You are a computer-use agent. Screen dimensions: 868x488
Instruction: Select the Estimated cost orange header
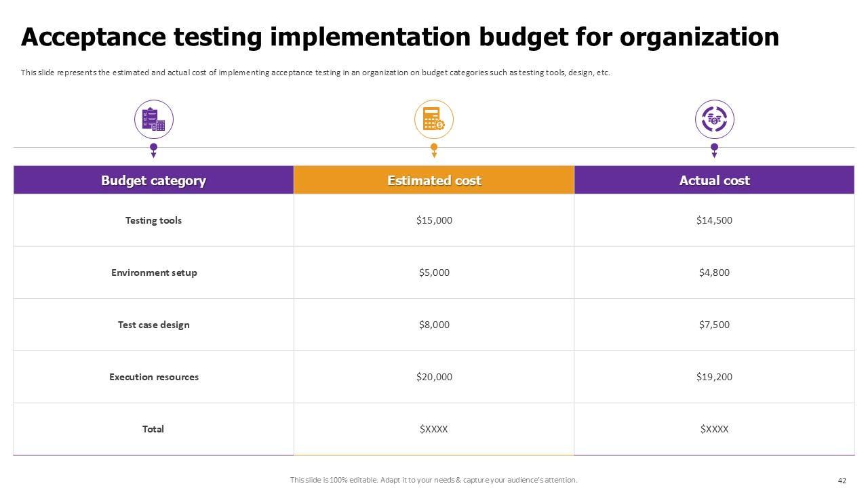click(434, 180)
